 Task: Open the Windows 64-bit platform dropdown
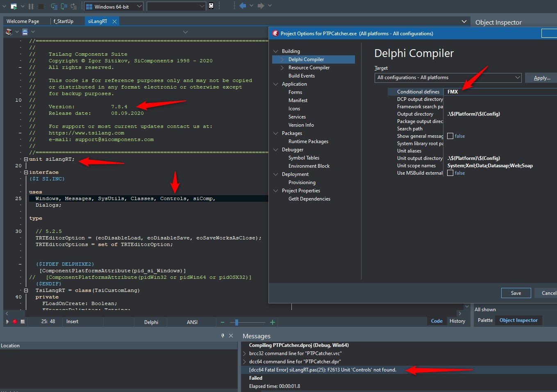139,7
